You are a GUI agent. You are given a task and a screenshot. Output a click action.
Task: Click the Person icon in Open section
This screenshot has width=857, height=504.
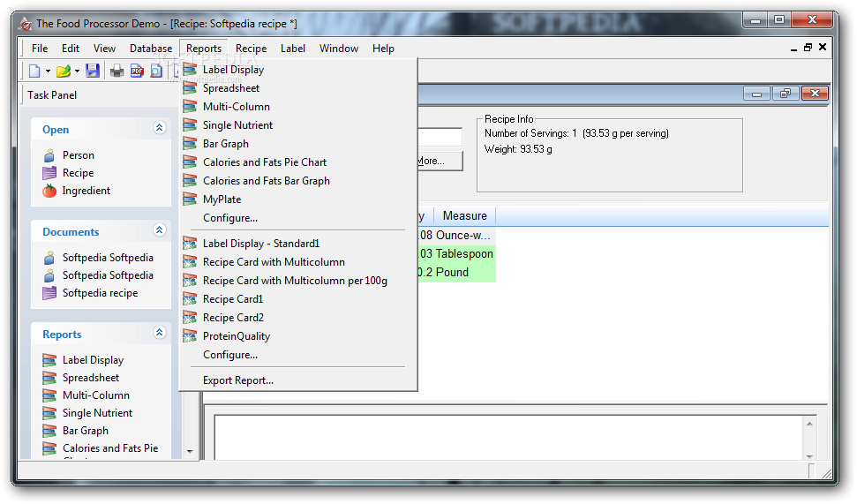49,156
